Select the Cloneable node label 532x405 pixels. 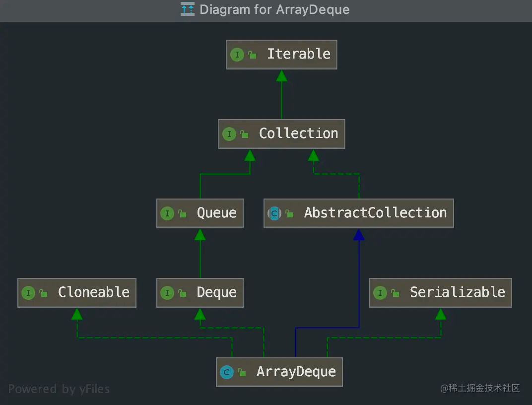pos(93,292)
